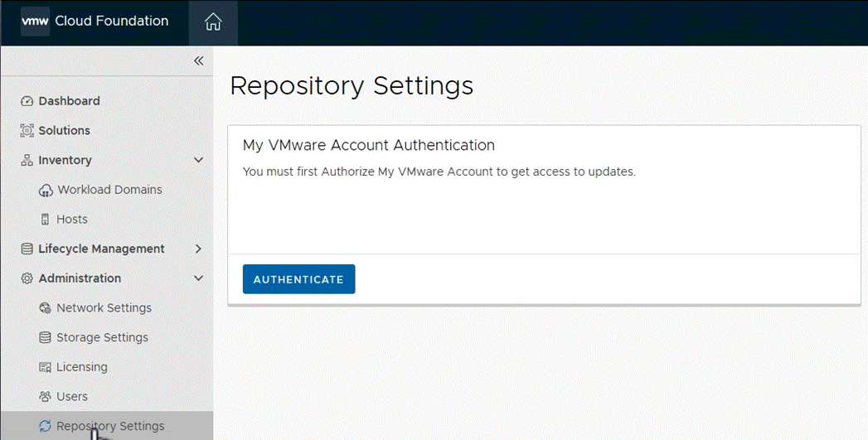Click the Lifecycle Management menu label
868x440 pixels.
101,249
